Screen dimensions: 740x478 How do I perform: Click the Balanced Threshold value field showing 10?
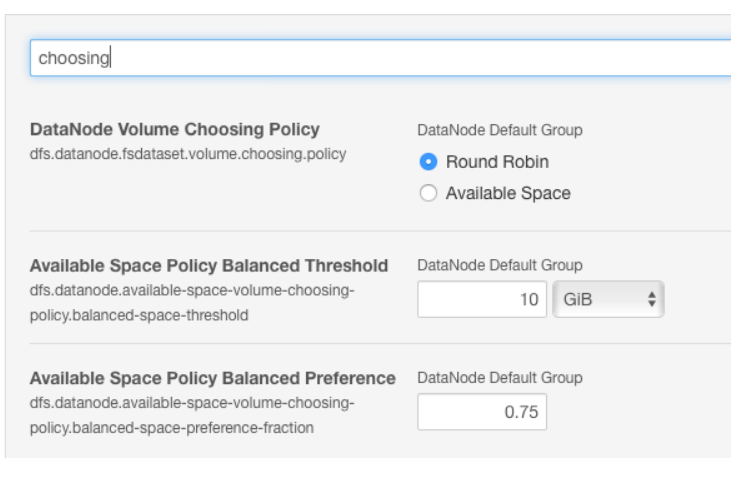(x=481, y=298)
